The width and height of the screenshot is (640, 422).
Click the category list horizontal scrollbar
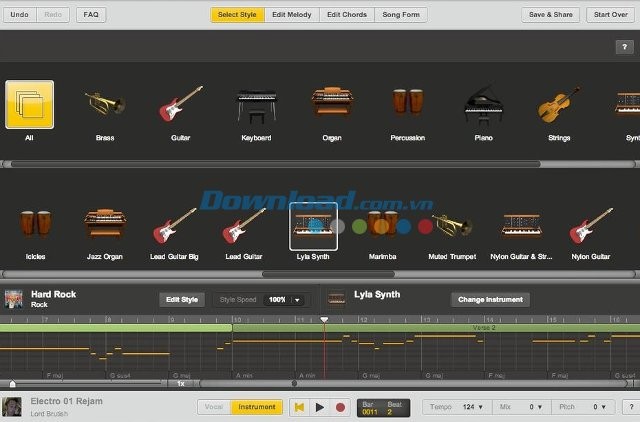point(276,164)
